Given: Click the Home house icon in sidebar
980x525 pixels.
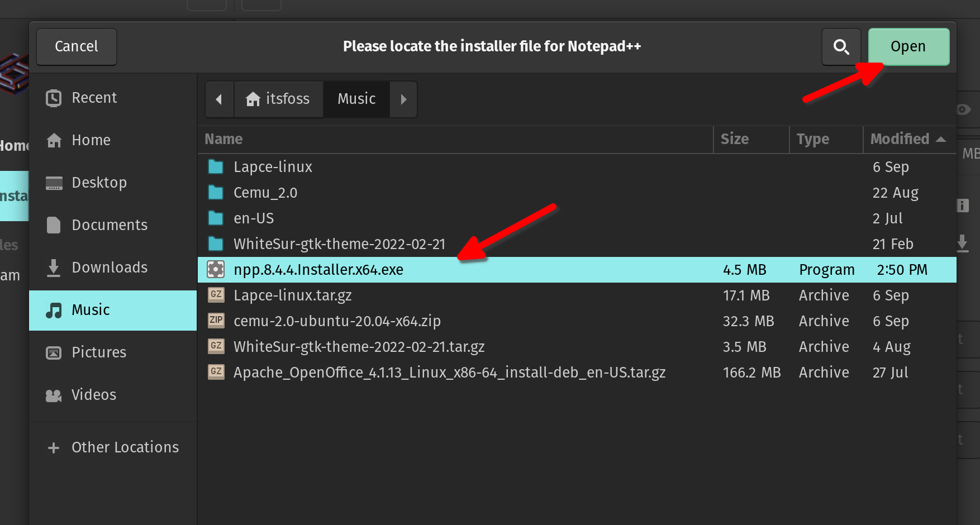Looking at the screenshot, I should point(54,140).
